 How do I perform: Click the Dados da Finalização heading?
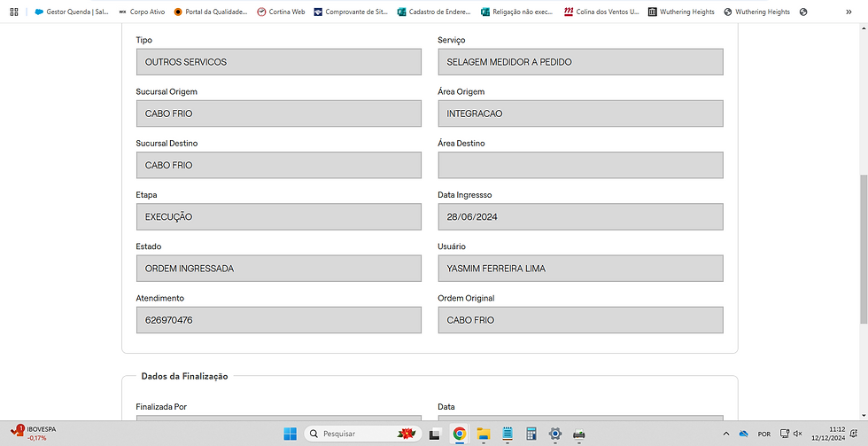[x=184, y=376]
